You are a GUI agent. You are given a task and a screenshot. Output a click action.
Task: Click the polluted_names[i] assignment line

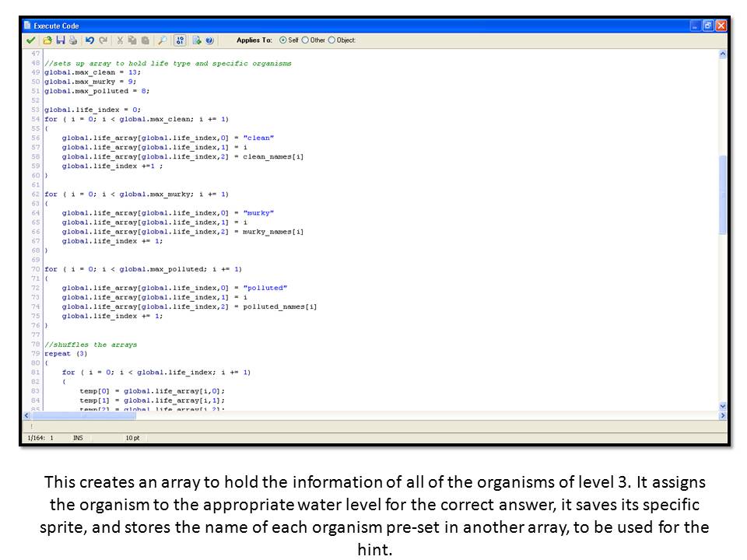click(x=189, y=306)
